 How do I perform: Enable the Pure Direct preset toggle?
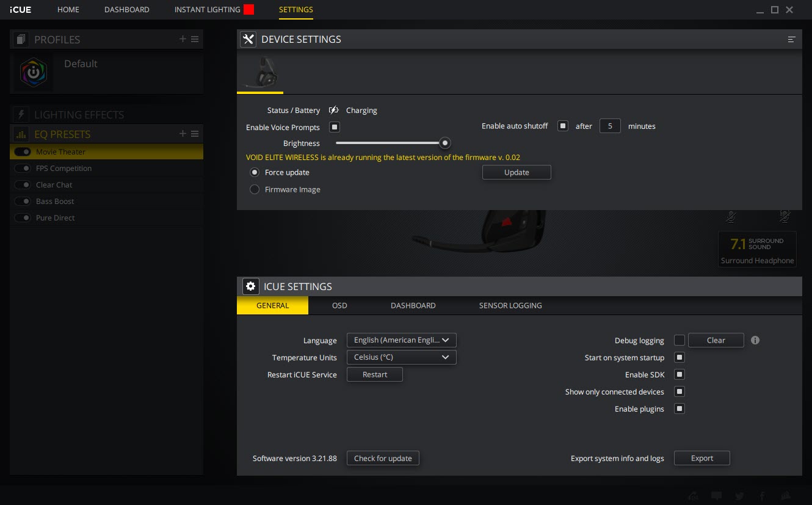(x=23, y=217)
